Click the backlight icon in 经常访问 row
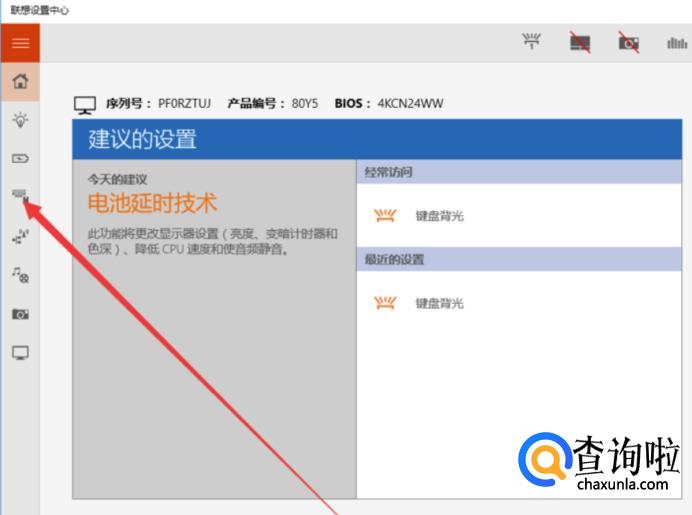This screenshot has width=692, height=515. pyautogui.click(x=385, y=215)
